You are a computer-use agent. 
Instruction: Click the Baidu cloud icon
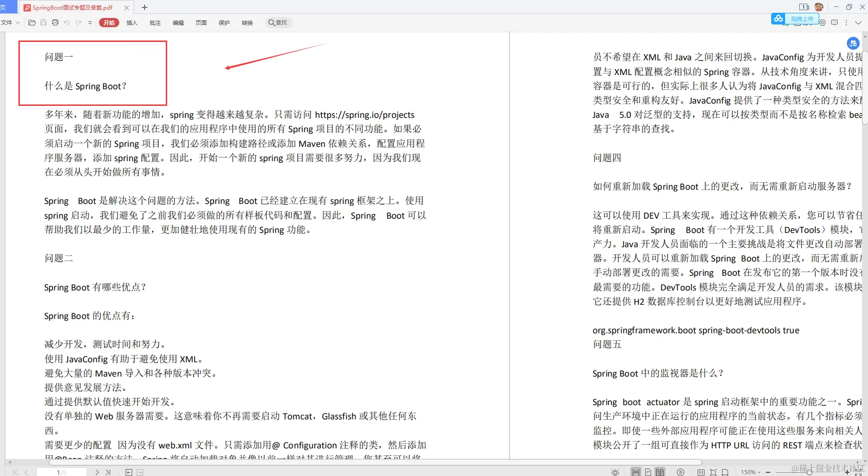click(x=779, y=18)
